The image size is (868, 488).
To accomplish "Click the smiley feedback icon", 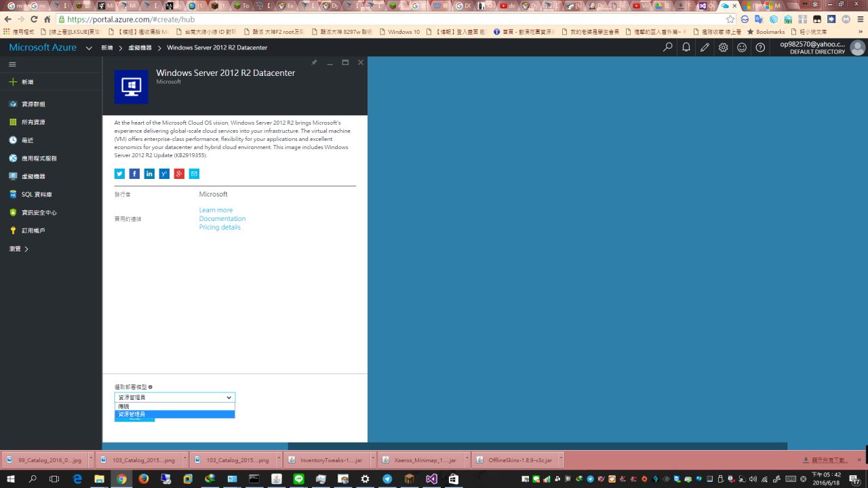I will (x=742, y=47).
